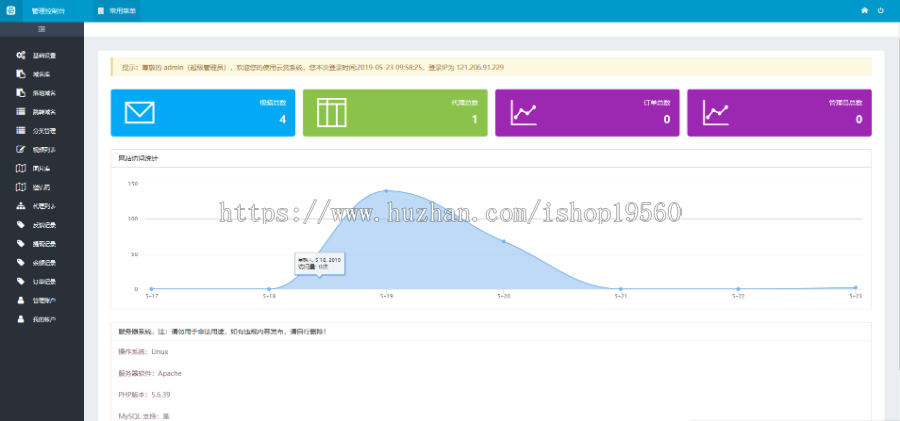Open the 跳转域名 sidebar item

(42, 112)
